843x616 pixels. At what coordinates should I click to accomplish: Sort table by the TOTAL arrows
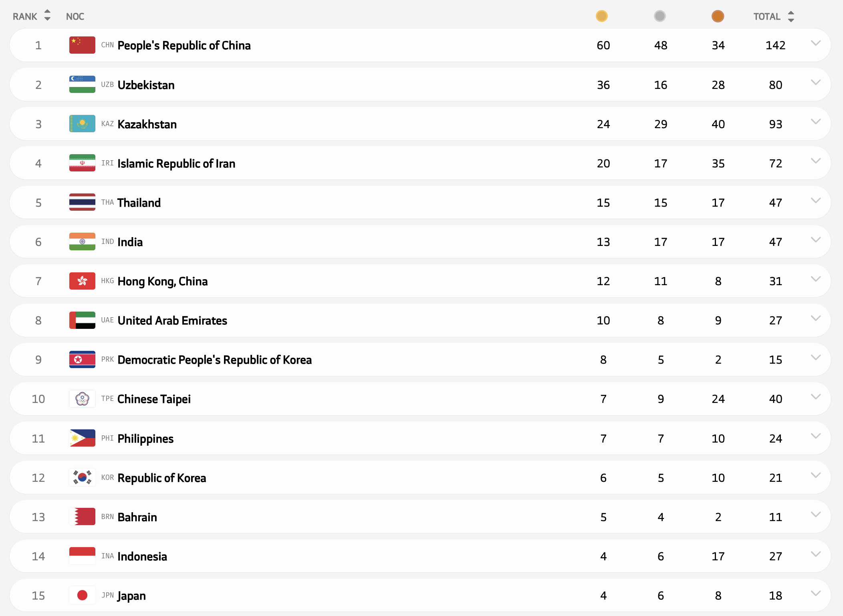click(x=791, y=16)
